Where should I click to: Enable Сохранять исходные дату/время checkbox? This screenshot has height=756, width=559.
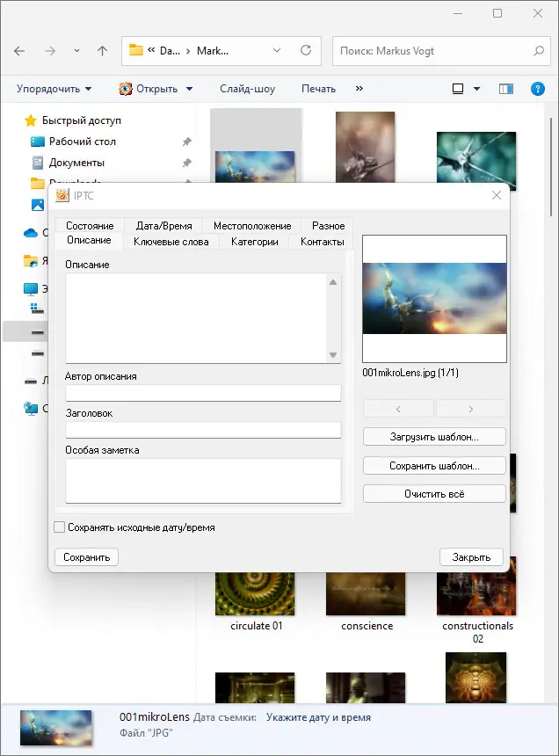point(59,527)
